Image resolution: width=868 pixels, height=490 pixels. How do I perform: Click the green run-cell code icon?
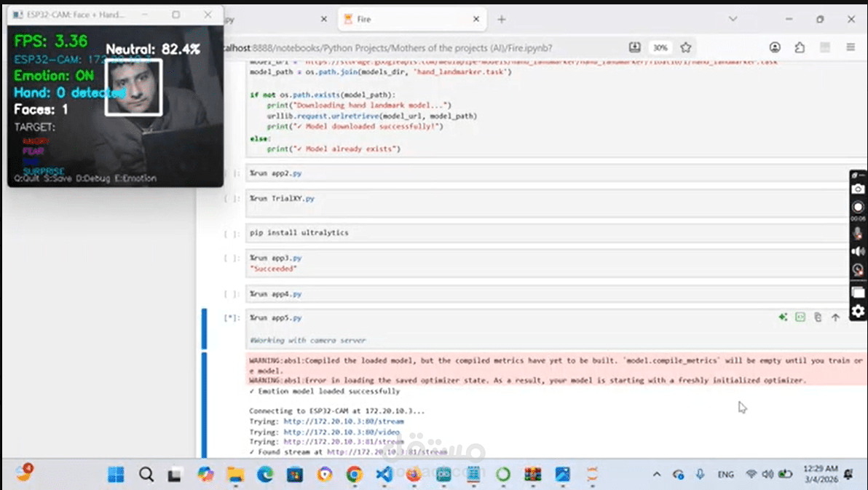click(800, 317)
